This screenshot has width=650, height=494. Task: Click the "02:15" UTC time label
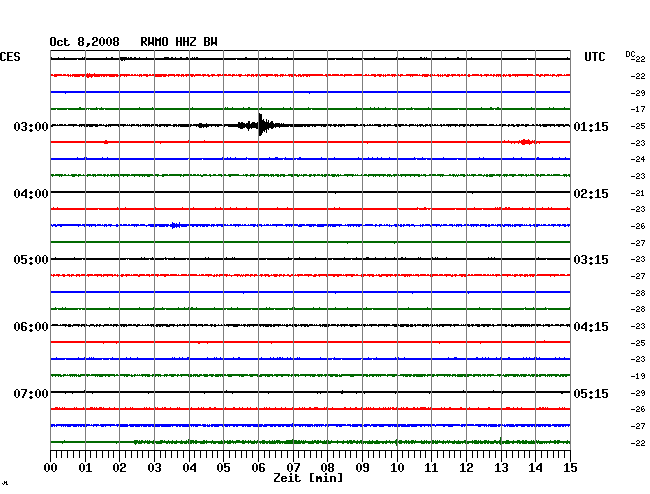591,194
